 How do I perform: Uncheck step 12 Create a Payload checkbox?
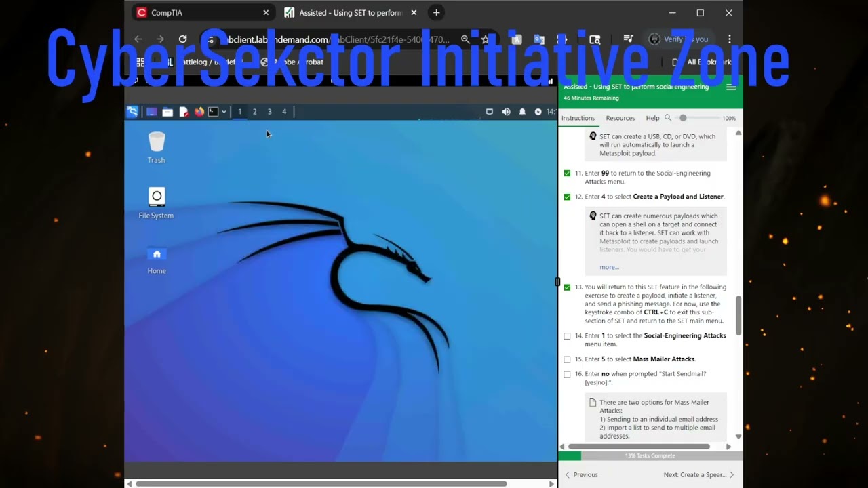click(x=567, y=197)
